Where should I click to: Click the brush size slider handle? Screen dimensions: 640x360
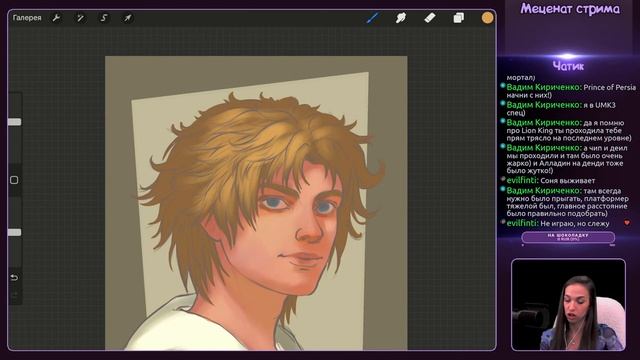coord(14,122)
